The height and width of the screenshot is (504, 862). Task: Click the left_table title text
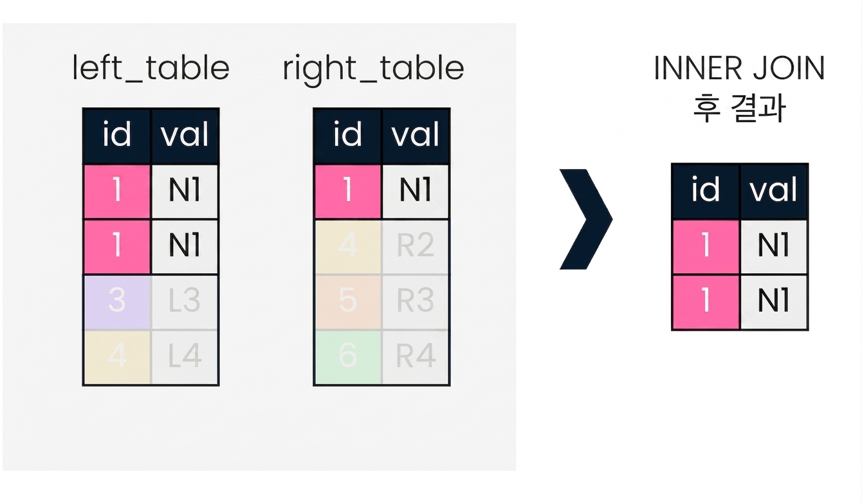[151, 69]
